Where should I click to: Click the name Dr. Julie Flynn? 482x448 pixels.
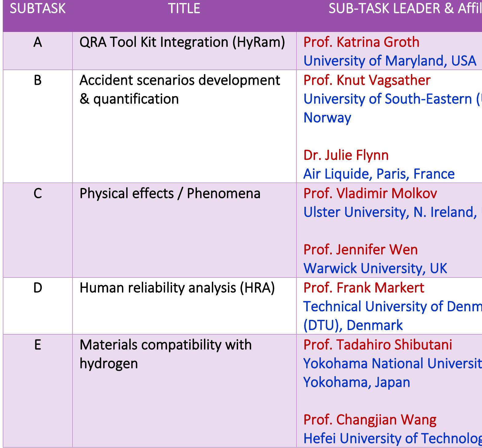[346, 155]
